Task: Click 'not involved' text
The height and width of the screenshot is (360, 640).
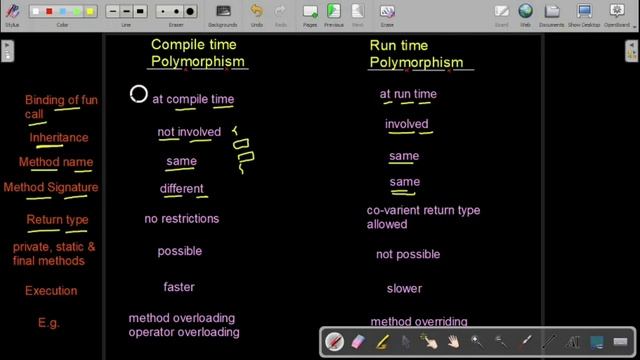Action: point(189,132)
